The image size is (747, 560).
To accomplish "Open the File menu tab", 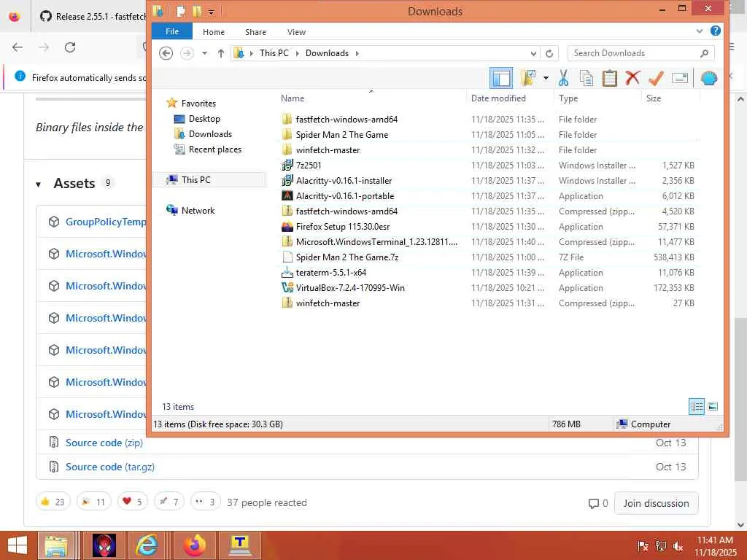I will (x=172, y=31).
